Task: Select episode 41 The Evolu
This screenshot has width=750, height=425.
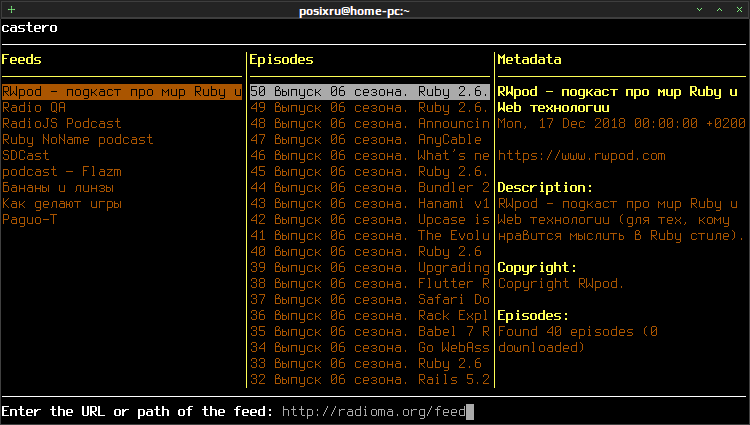Action: (x=370, y=236)
